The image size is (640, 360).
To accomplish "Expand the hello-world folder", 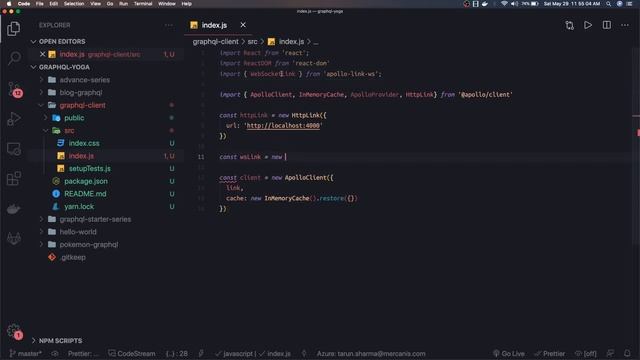I will [78, 232].
